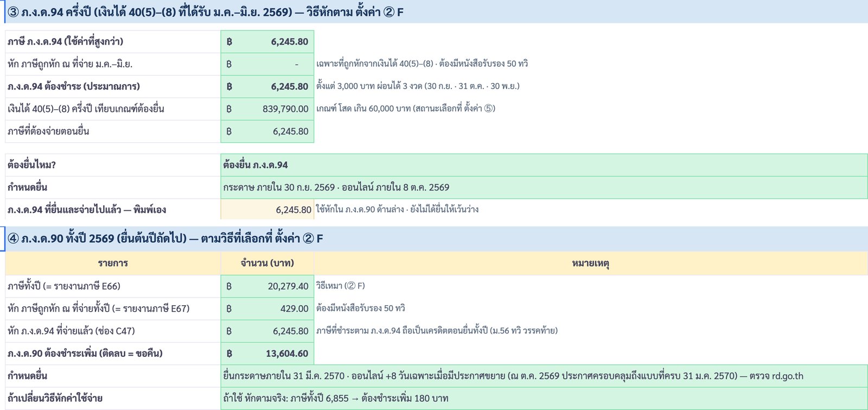This screenshot has height=410, width=868.
Task: Click the ถ้าใช้ หักตามจริง: ภาษีทั้งปี 6,855 cell
Action: coord(544,398)
